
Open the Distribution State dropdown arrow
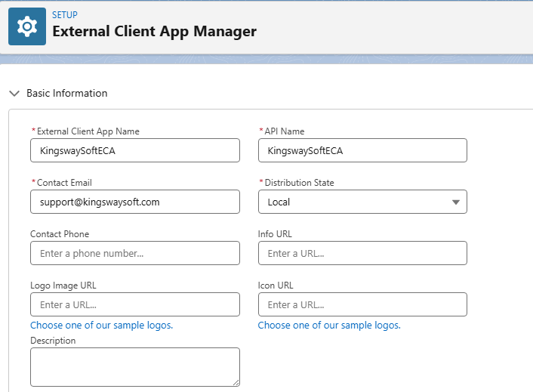click(x=455, y=202)
